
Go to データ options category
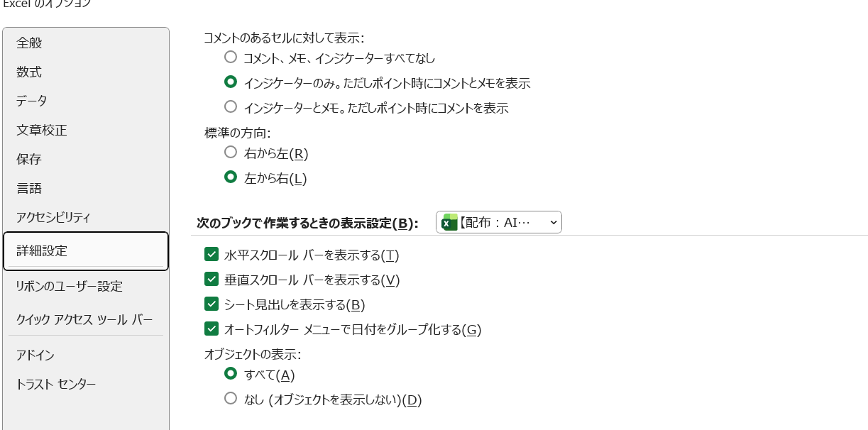click(32, 101)
